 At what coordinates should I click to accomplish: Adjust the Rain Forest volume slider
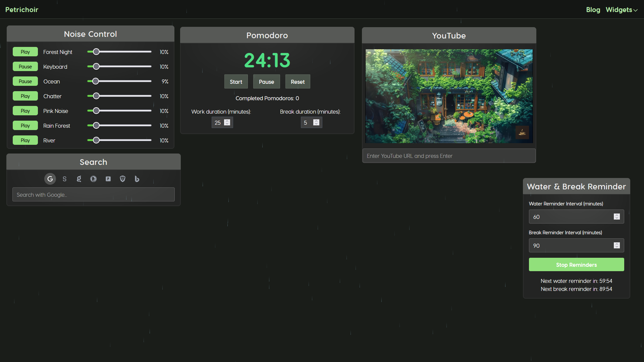[x=119, y=125]
